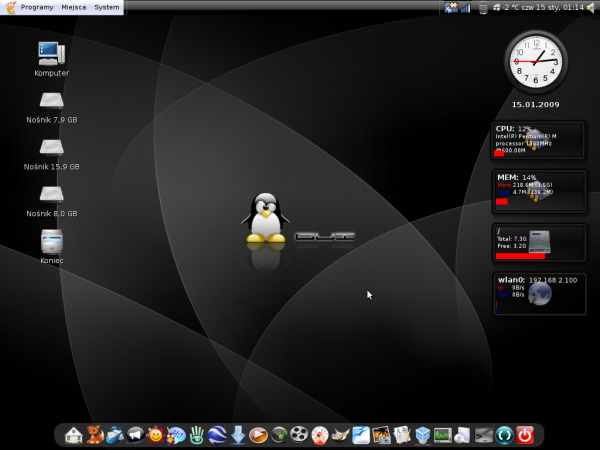Click the home folder dock icon
This screenshot has height=450, width=600.
click(x=73, y=435)
